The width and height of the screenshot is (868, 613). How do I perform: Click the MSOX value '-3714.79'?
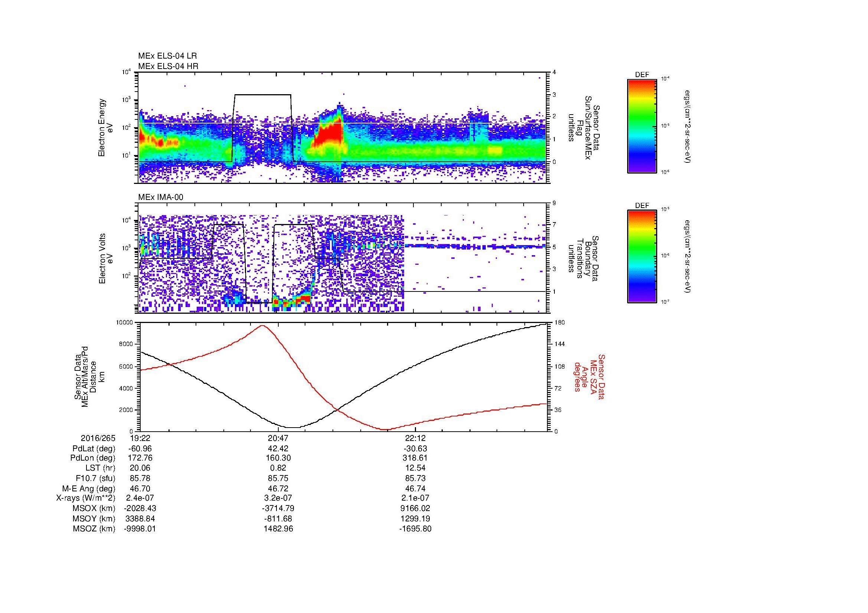[x=278, y=509]
